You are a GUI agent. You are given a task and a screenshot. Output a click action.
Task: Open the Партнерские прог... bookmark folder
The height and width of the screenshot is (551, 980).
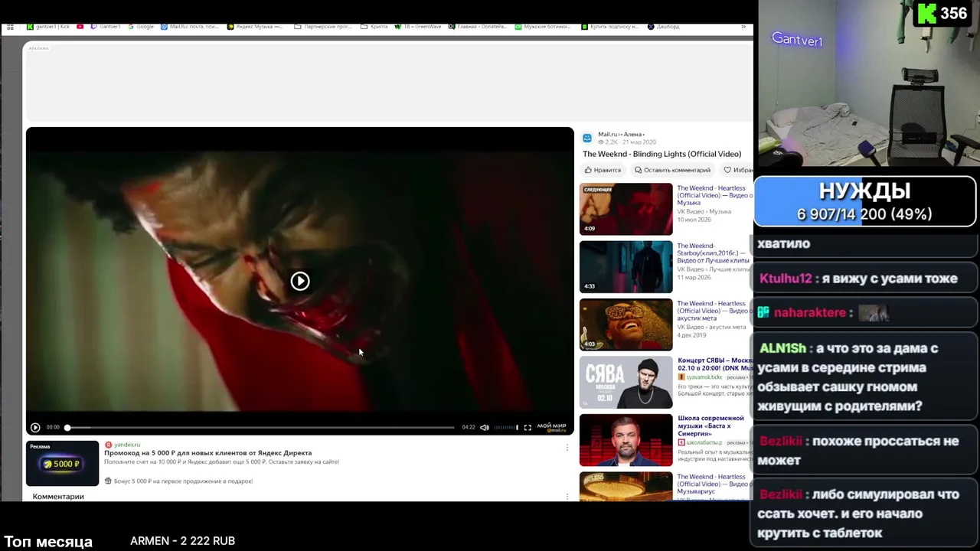(324, 27)
